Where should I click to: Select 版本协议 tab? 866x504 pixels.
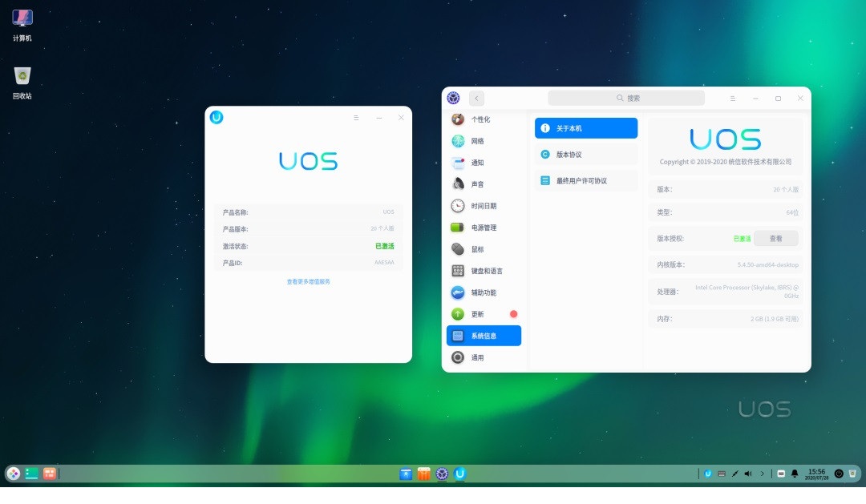(586, 155)
